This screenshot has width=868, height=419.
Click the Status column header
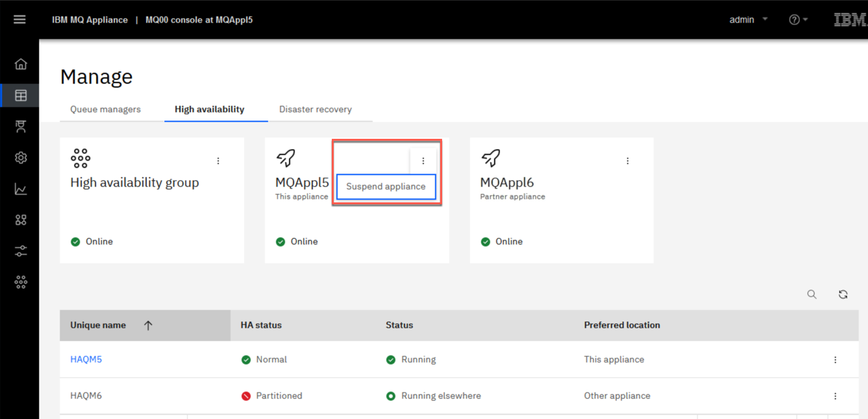pyautogui.click(x=399, y=326)
